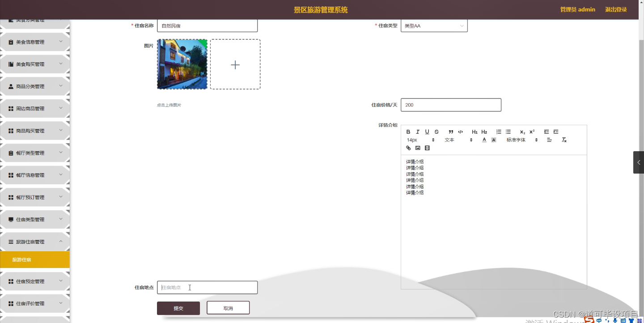Clear formatting with the Tx icon
The width and height of the screenshot is (644, 323).
click(564, 140)
